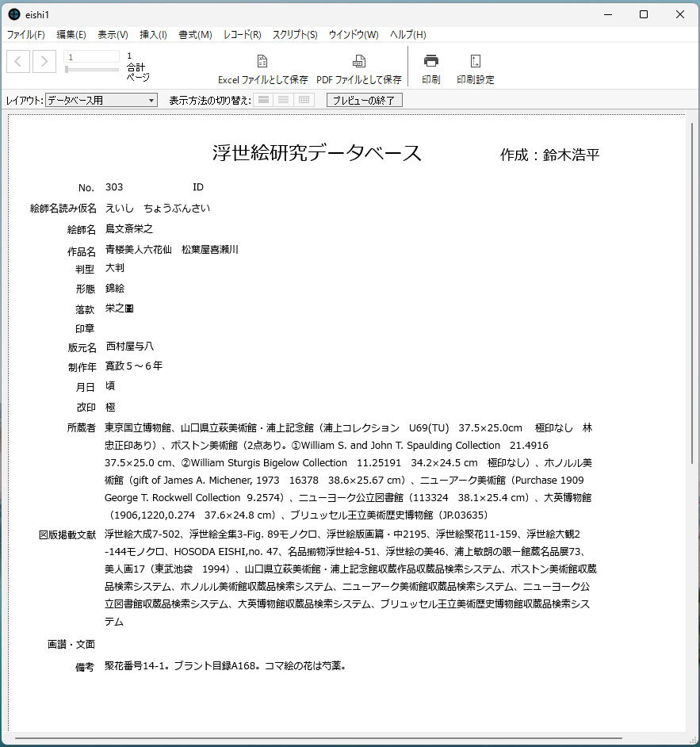This screenshot has height=747, width=700.
Task: Click the 画讃・文面 field label
Action: [71, 645]
